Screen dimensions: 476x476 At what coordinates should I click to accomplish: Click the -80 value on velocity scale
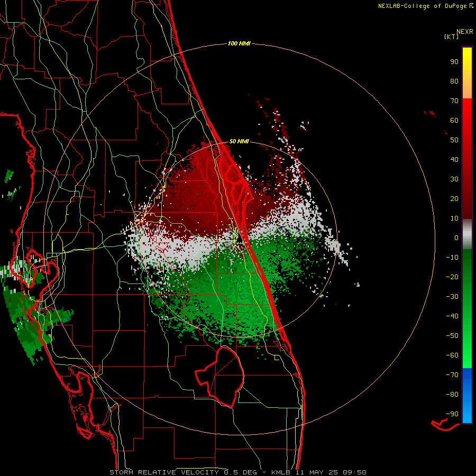pyautogui.click(x=452, y=395)
